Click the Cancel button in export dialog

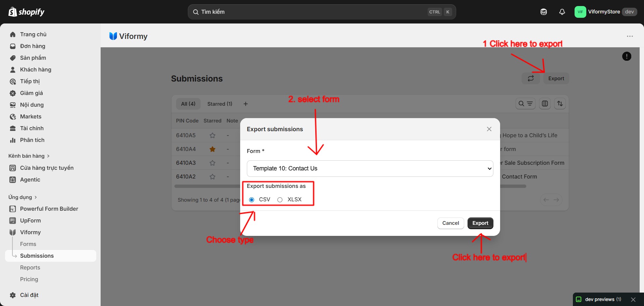click(450, 223)
